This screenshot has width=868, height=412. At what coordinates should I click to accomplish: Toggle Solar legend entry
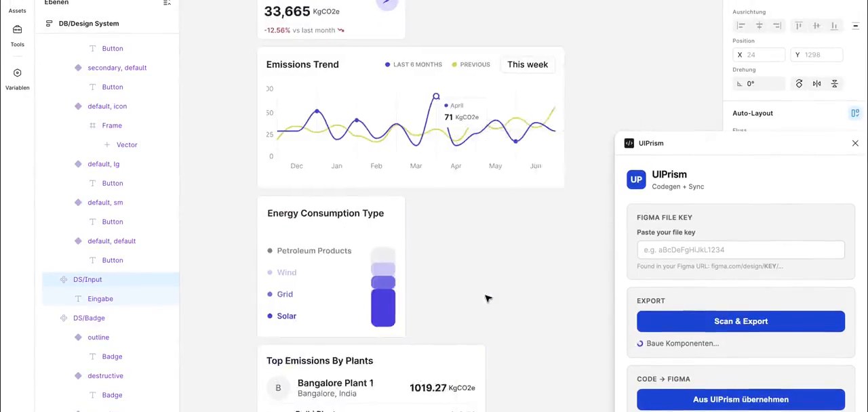click(282, 316)
